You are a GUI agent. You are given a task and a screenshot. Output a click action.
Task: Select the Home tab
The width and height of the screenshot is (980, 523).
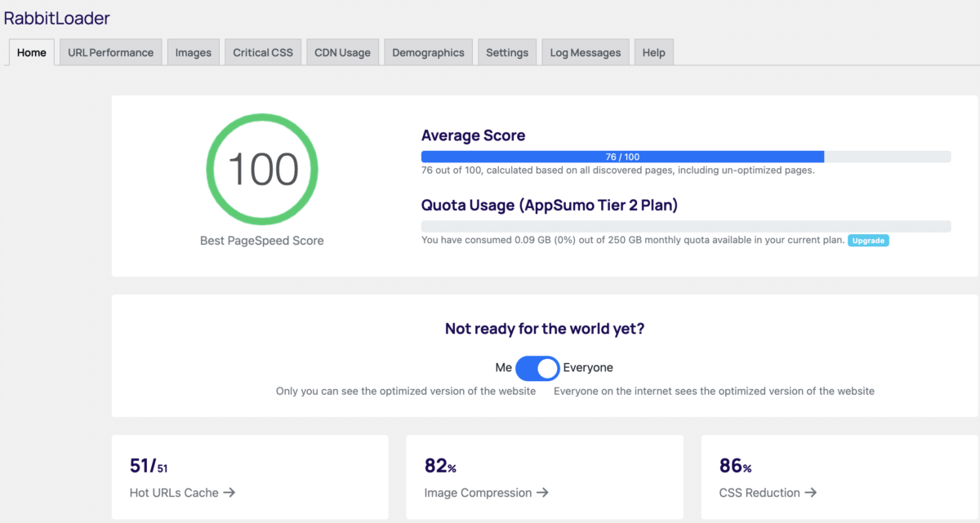click(31, 51)
